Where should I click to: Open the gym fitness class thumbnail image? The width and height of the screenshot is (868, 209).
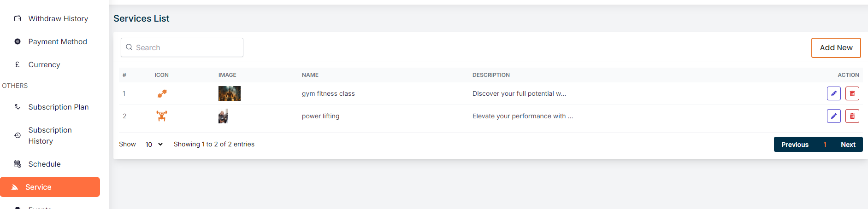229,93
